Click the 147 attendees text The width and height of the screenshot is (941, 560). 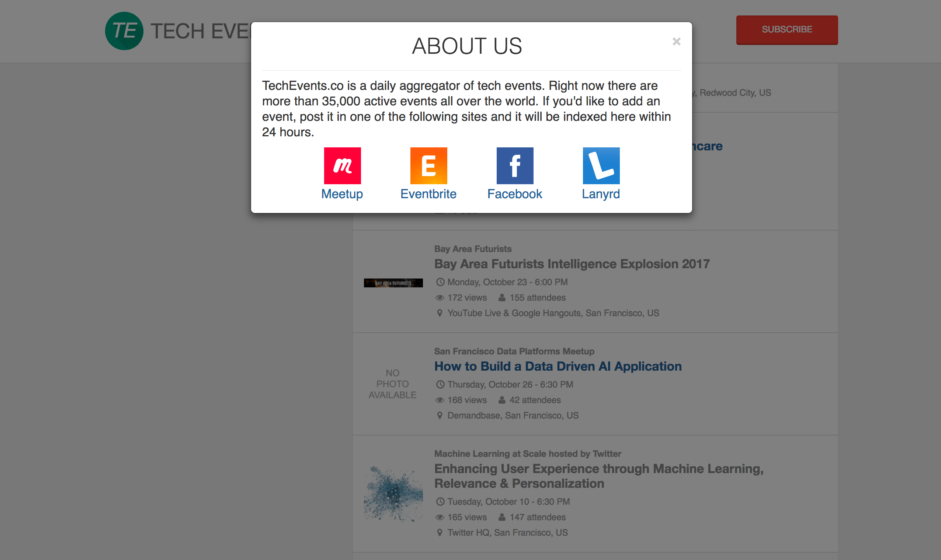coord(538,517)
